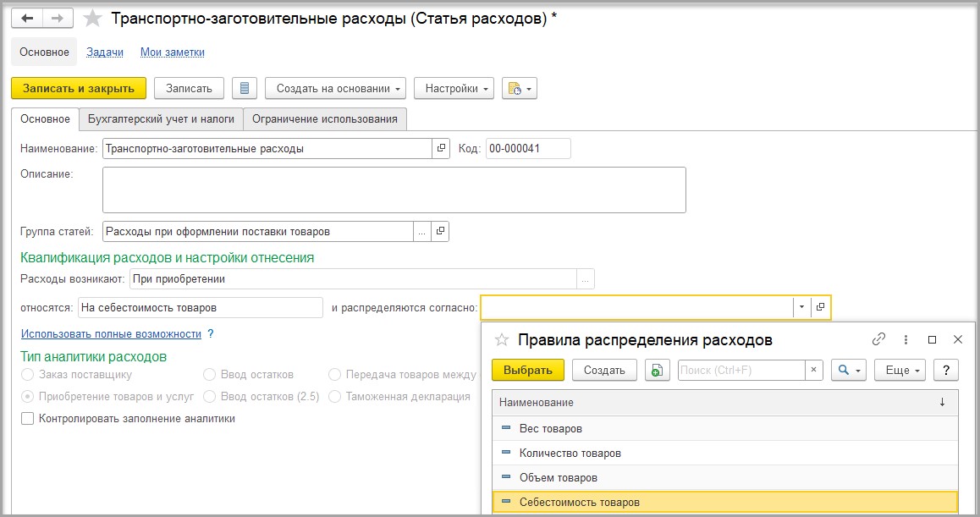Focus the Поиск (Ctrl+F) search box

click(x=742, y=370)
